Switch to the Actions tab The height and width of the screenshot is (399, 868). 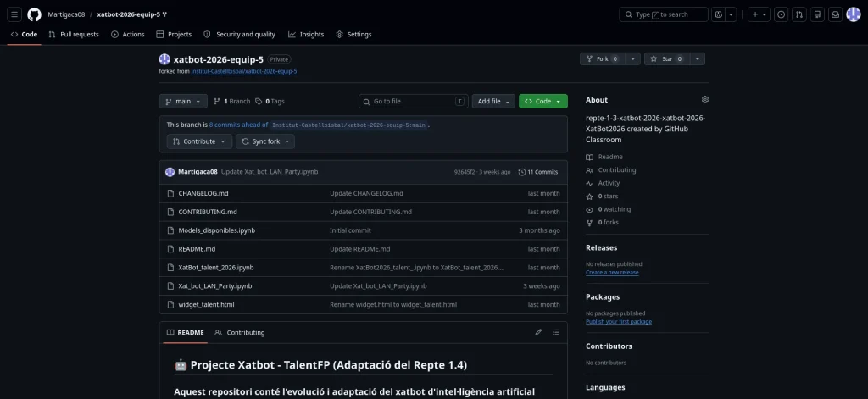pyautogui.click(x=127, y=35)
